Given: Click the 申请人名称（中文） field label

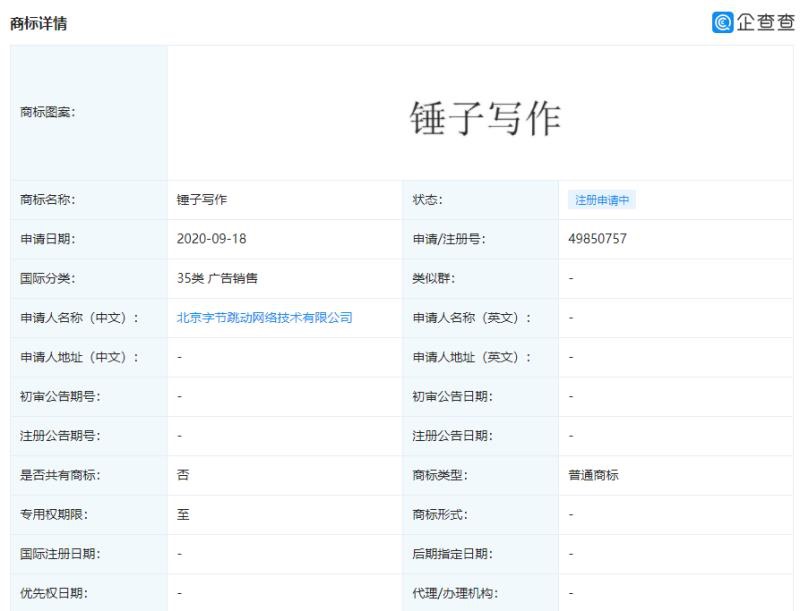Looking at the screenshot, I should click(79, 318).
